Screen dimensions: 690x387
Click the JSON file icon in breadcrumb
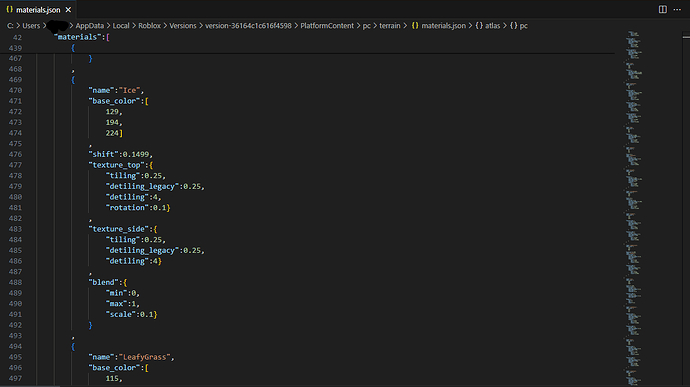tap(415, 26)
